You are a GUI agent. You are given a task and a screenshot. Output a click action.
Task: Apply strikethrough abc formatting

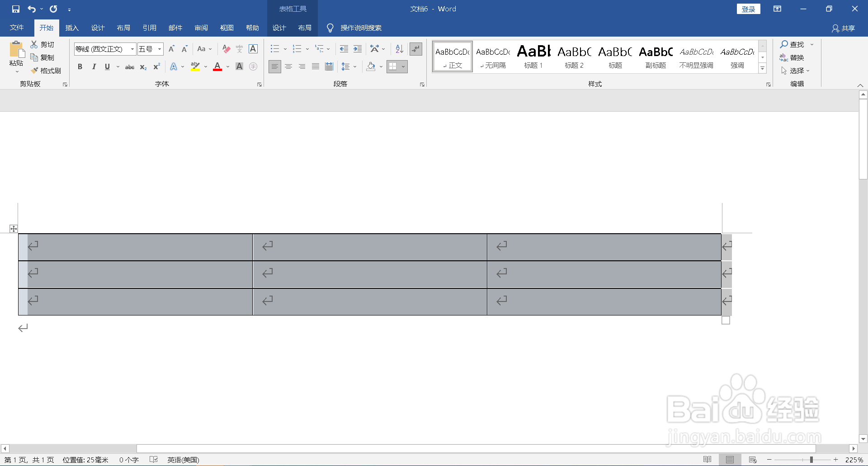point(130,67)
